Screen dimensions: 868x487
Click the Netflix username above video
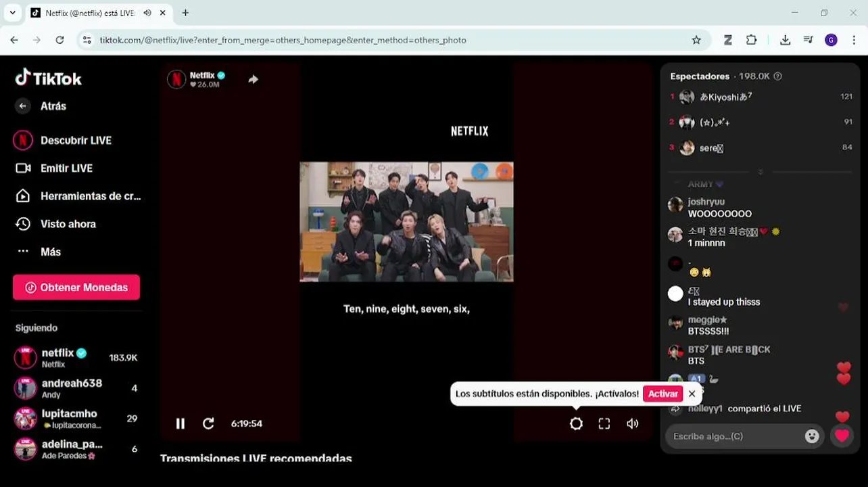(202, 75)
